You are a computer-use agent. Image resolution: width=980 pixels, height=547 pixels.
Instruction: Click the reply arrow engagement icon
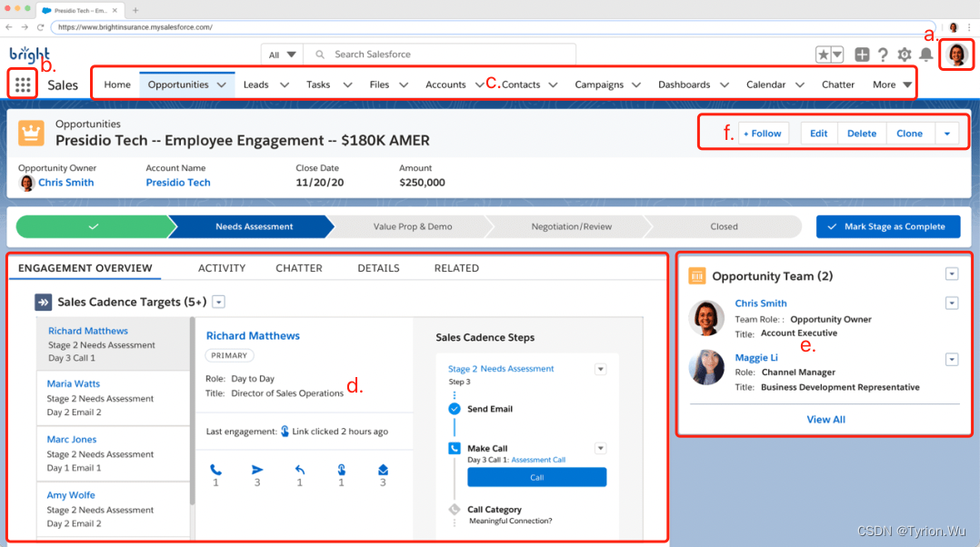coord(299,470)
